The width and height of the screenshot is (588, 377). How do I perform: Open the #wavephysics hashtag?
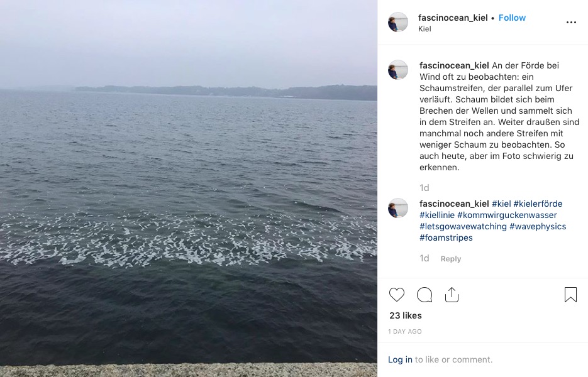[538, 226]
